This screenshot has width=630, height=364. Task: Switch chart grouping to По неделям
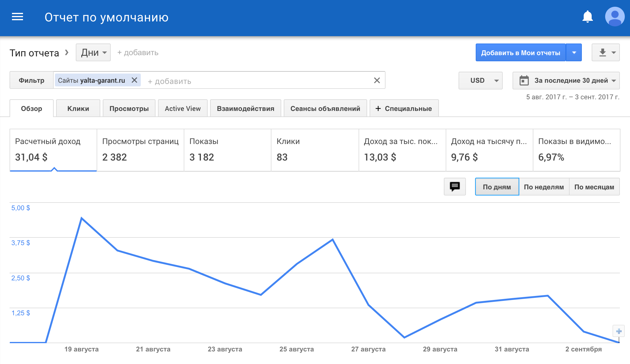pyautogui.click(x=544, y=187)
